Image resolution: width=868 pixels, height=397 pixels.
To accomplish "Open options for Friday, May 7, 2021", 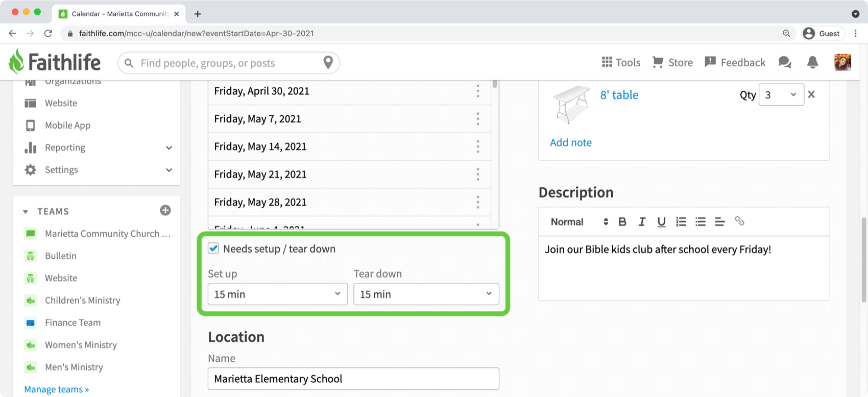I will click(x=478, y=119).
